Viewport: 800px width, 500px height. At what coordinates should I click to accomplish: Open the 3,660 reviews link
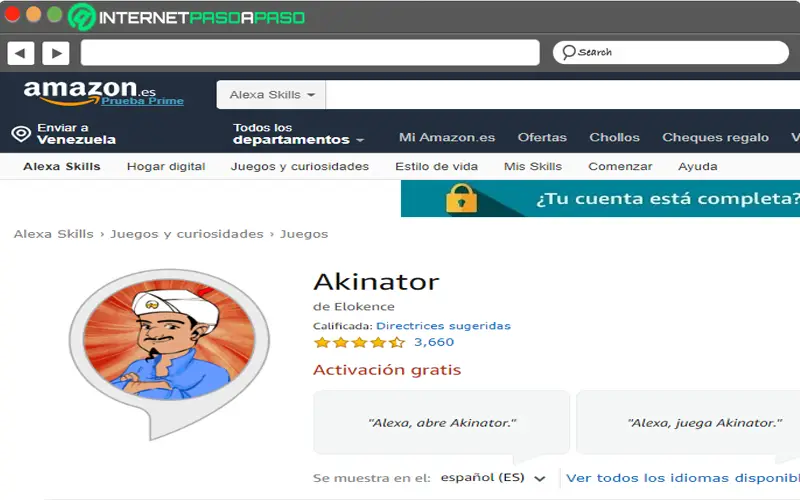pos(434,342)
